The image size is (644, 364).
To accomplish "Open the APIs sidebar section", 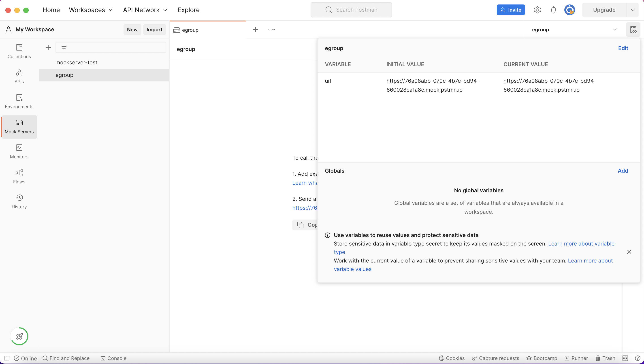I will (x=19, y=76).
